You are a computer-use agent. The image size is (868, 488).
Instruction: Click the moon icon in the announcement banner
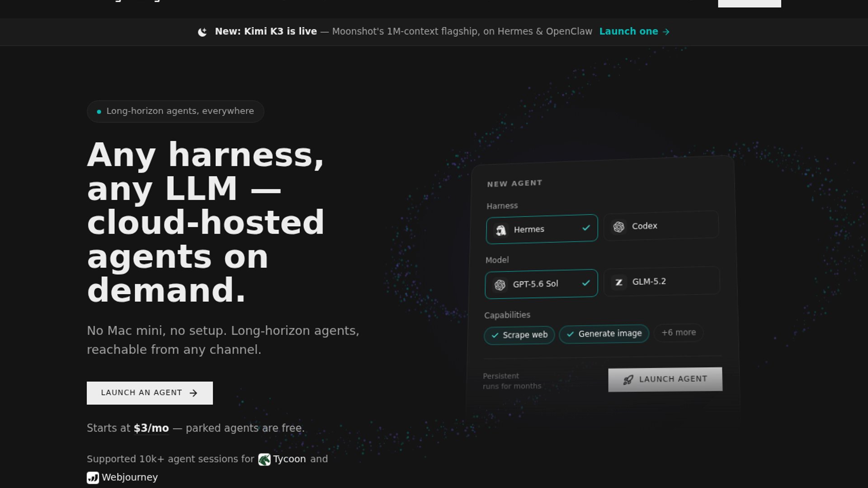point(202,32)
